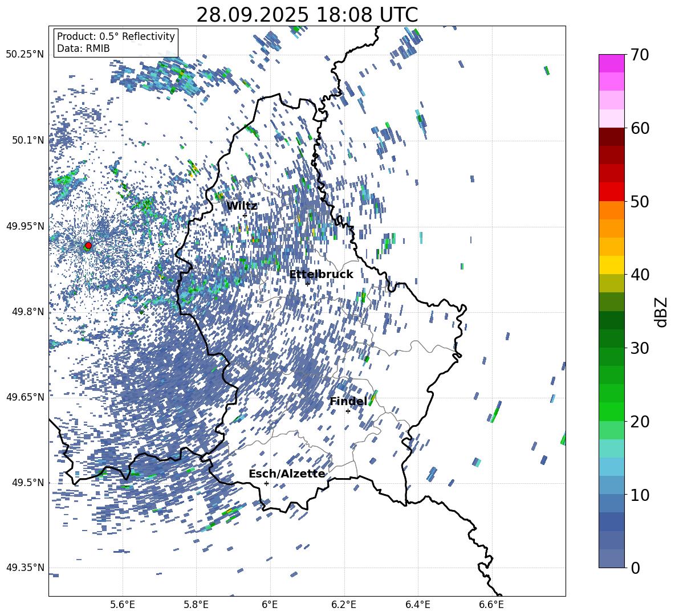Click the yellow swatch just above 40 dBZ
Viewport: 675px width, 616px height.
(611, 265)
